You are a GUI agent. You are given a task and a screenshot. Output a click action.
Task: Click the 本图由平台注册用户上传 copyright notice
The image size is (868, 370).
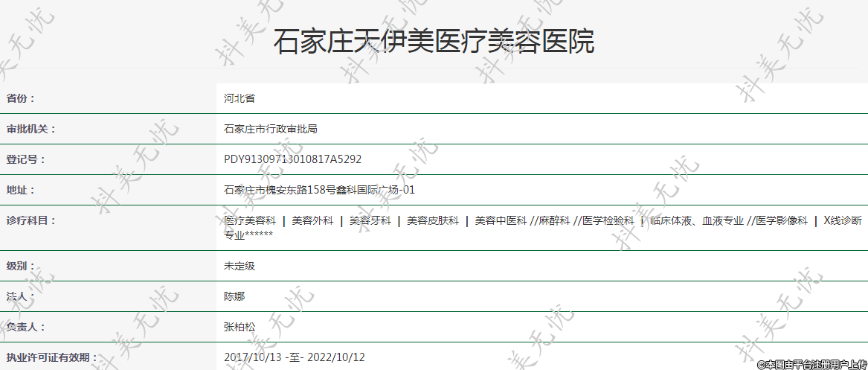tap(811, 364)
